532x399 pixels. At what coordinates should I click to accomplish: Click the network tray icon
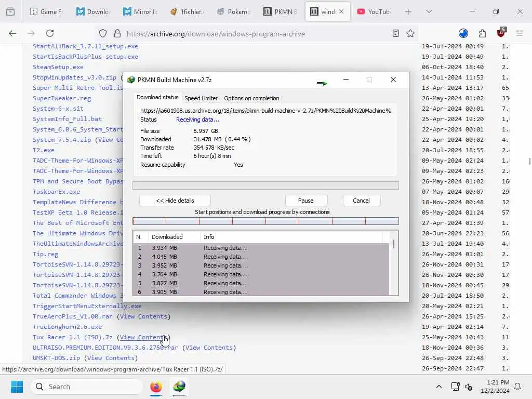455,387
